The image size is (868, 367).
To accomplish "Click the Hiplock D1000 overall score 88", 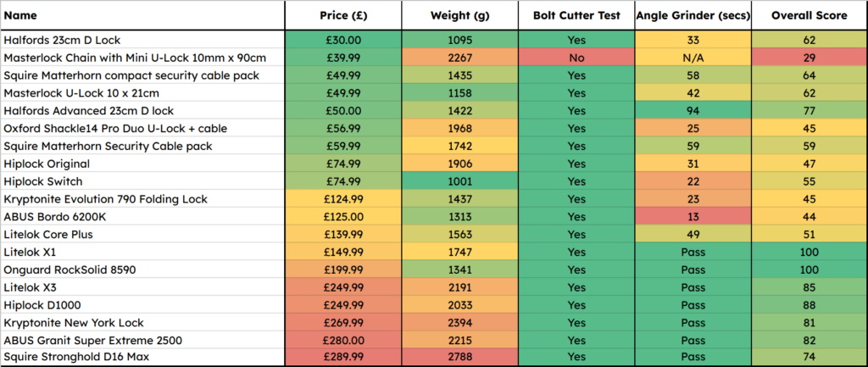I will (x=809, y=305).
